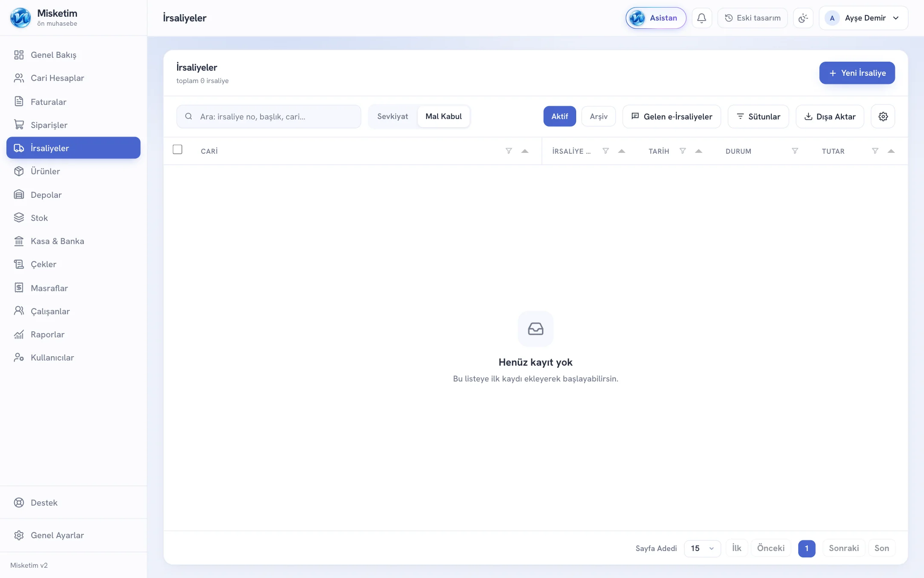
Task: Create Yeni İrsaliye
Action: tap(857, 73)
